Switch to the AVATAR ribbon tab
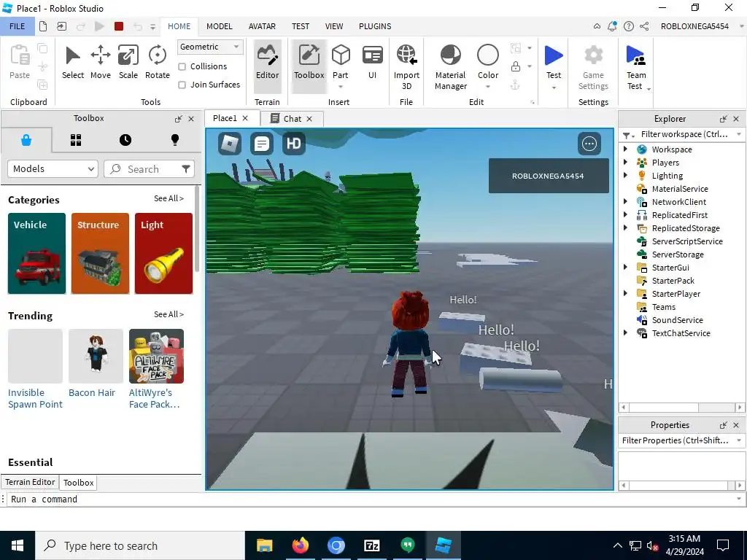The width and height of the screenshot is (747, 560). [262, 26]
